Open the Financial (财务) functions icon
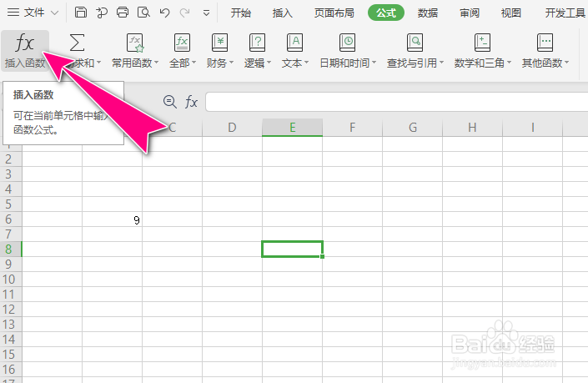Image resolution: width=588 pixels, height=383 pixels. [219, 43]
